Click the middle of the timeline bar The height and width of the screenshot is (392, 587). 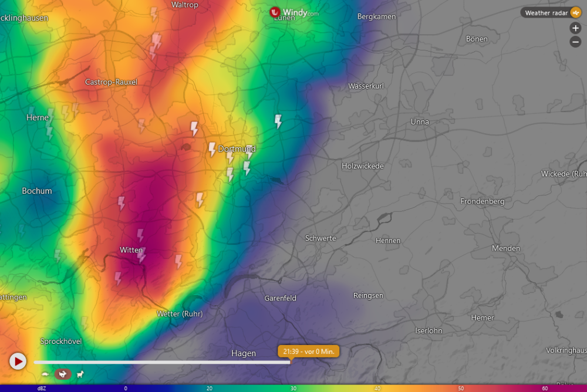[161, 362]
